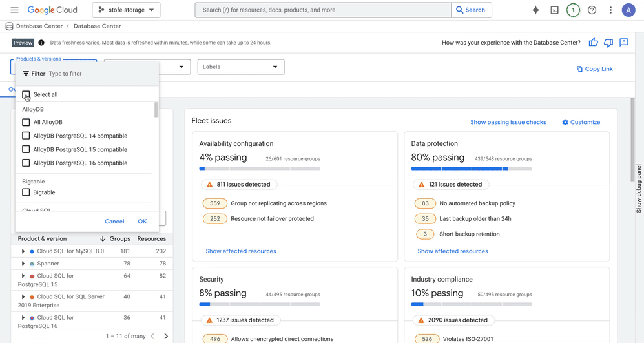
Task: Check AlloyDB PostgreSQL 14 compatible
Action: point(26,136)
